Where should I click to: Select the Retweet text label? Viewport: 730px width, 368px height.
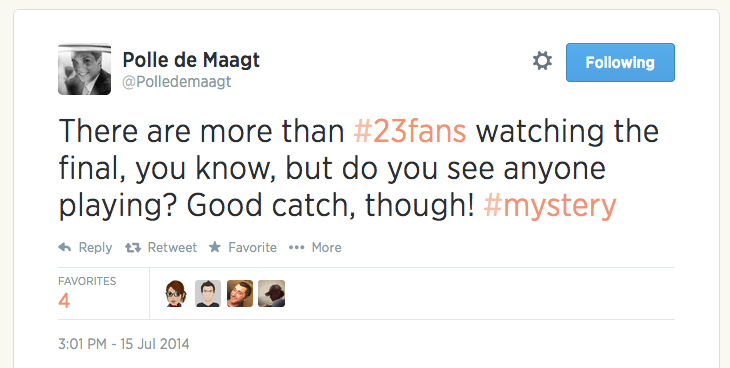[x=172, y=247]
